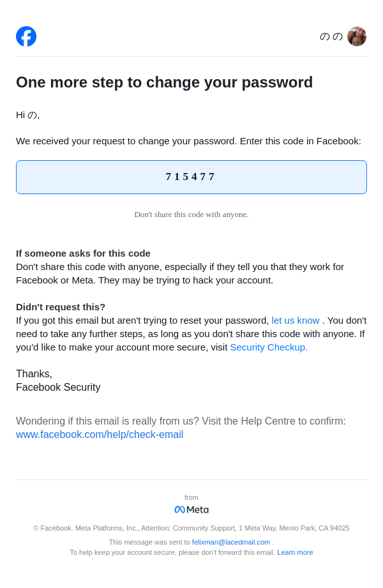Click the "We received your request" sentence

tap(188, 141)
